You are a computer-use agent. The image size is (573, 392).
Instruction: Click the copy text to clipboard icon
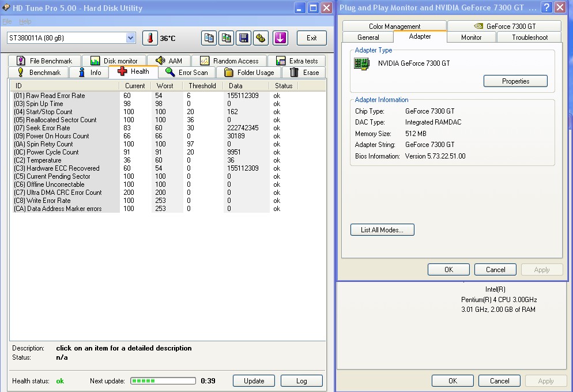tap(209, 38)
